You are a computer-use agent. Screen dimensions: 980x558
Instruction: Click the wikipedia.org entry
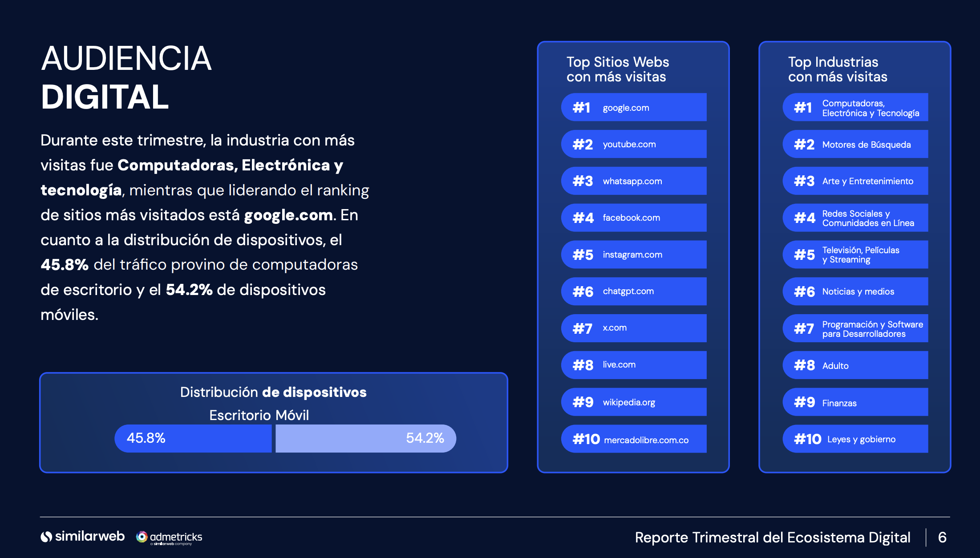pos(633,402)
